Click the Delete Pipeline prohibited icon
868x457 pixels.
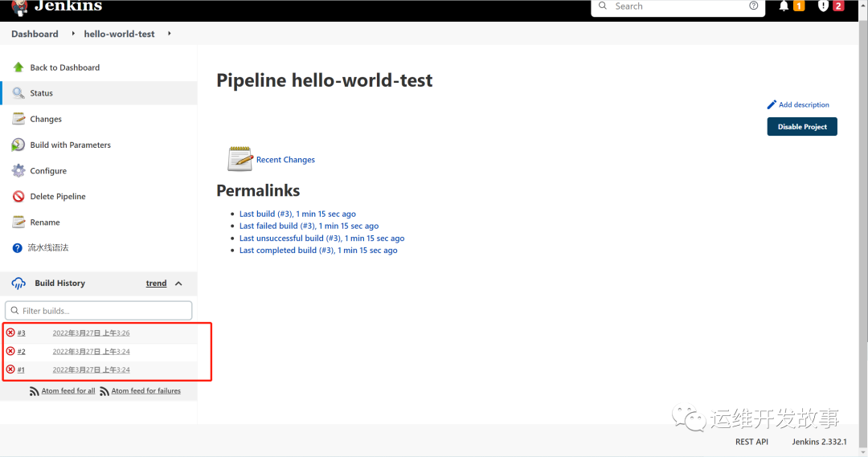[x=18, y=197]
